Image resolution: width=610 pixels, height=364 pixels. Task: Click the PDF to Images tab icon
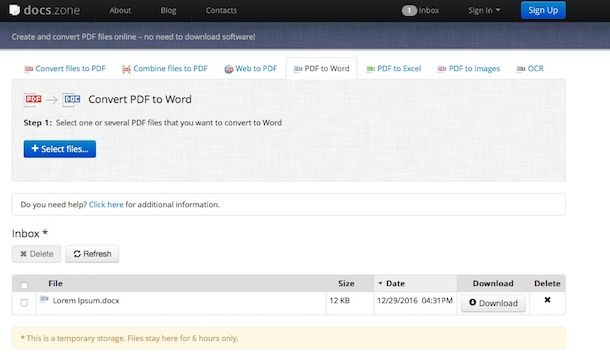click(x=442, y=69)
